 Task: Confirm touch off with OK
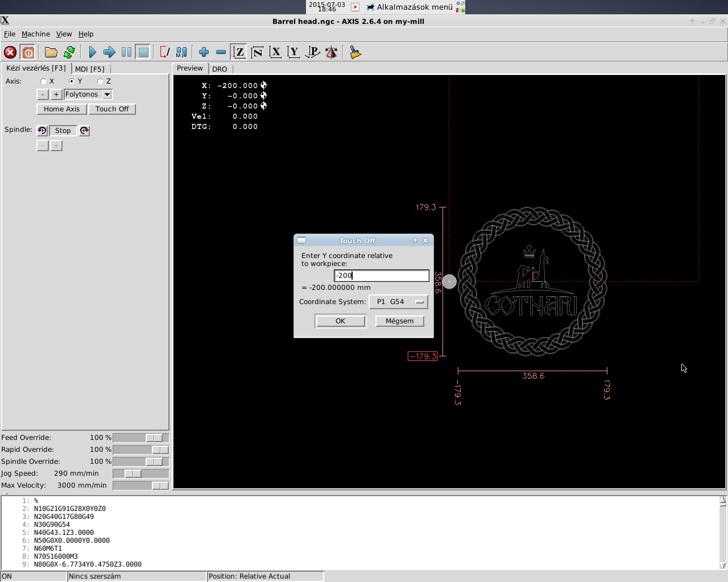pyautogui.click(x=340, y=321)
